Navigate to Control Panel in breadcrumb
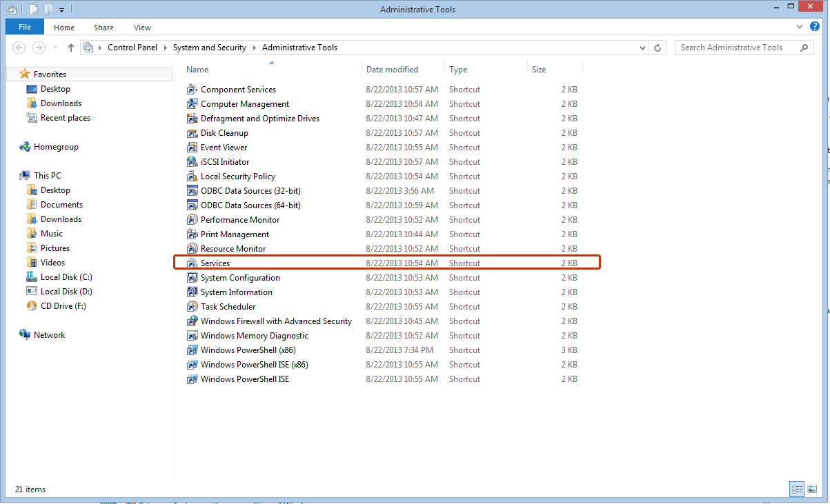 click(132, 48)
